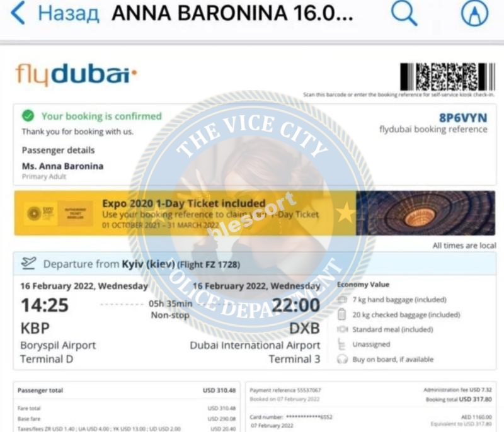Screen dimensions: 504x432
Task: Go back via the Назад label
Action: [69, 13]
